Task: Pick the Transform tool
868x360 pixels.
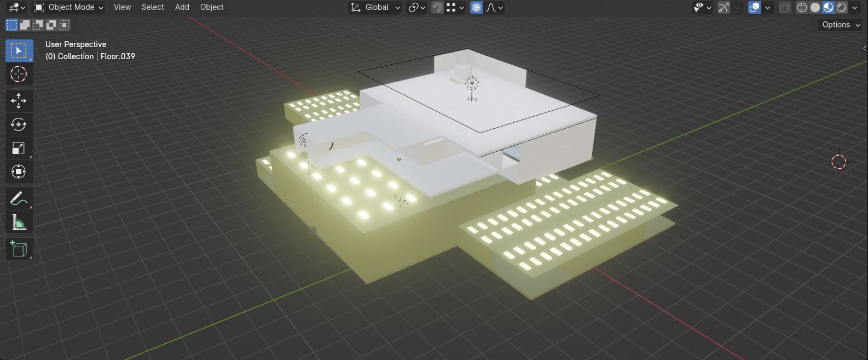Action: coord(19,172)
